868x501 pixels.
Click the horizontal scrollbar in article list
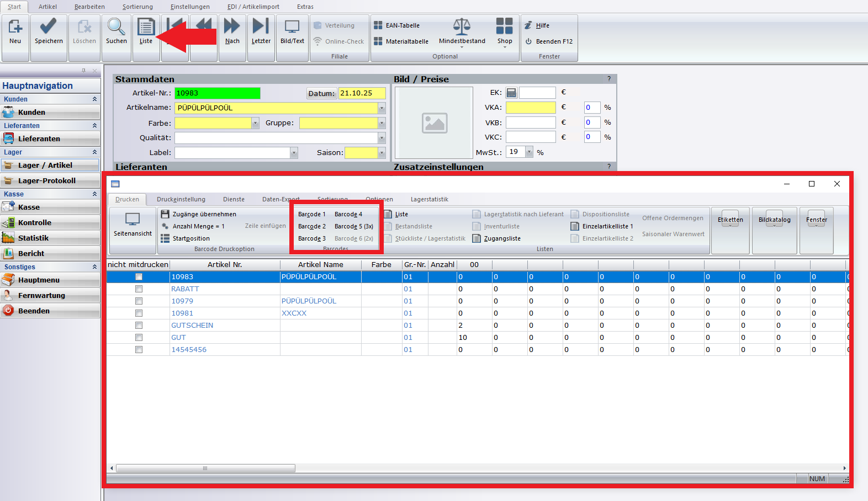[x=205, y=468]
